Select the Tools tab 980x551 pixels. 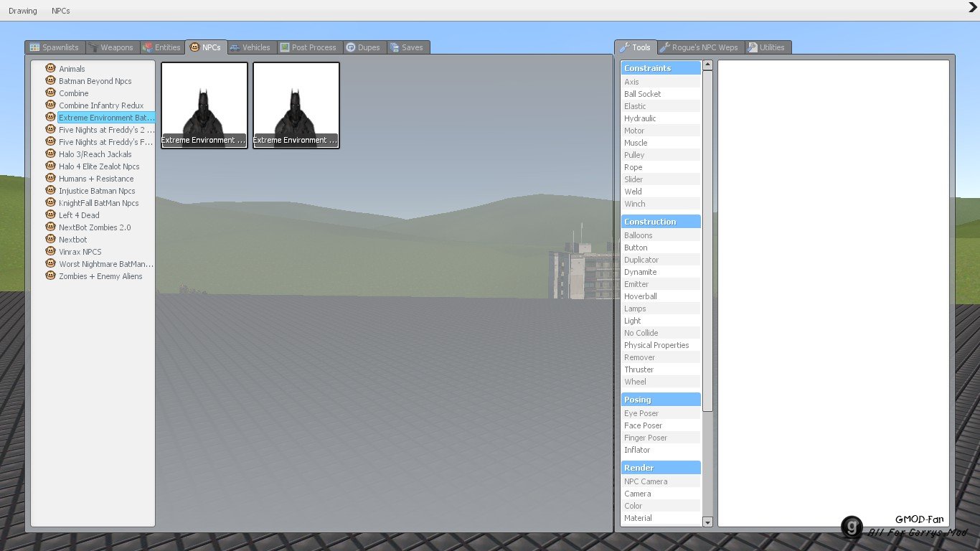(636, 47)
